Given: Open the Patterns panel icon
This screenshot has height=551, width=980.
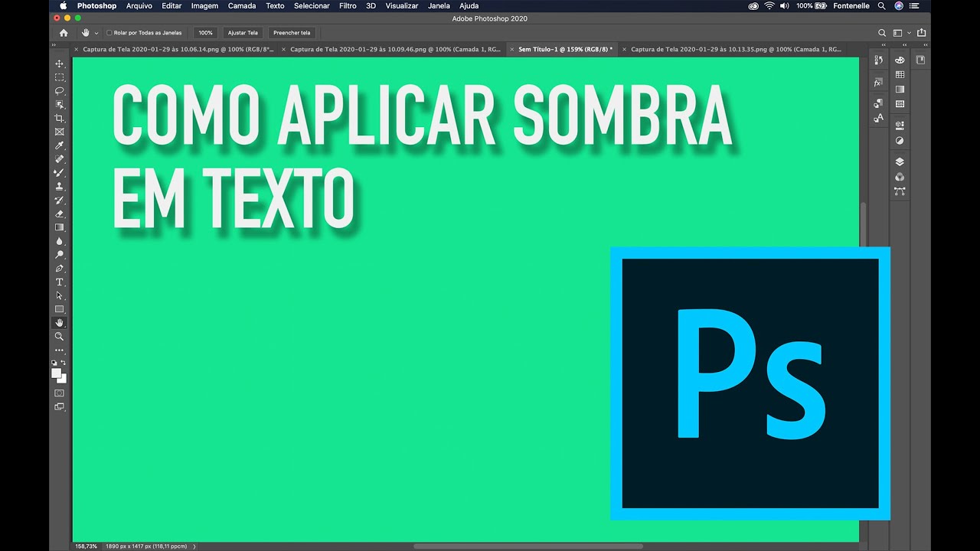Looking at the screenshot, I should pyautogui.click(x=900, y=104).
